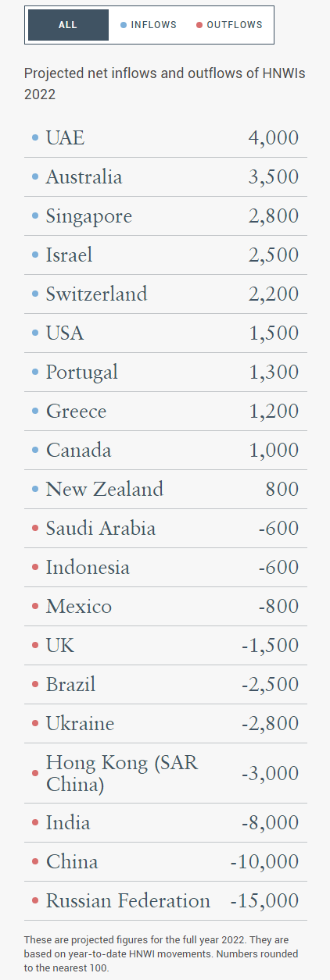The height and width of the screenshot is (980, 330).
Task: Switch to the OUTFLOWS filter tab
Action: click(229, 25)
